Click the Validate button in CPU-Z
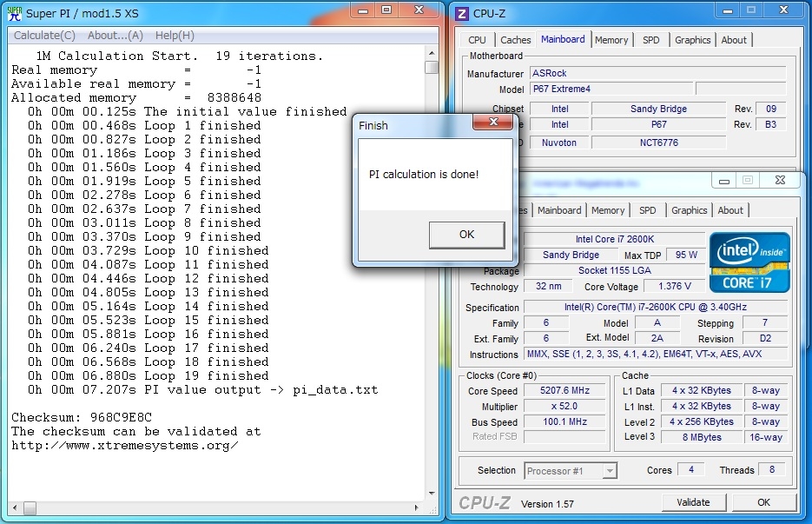This screenshot has width=812, height=524. (x=693, y=502)
